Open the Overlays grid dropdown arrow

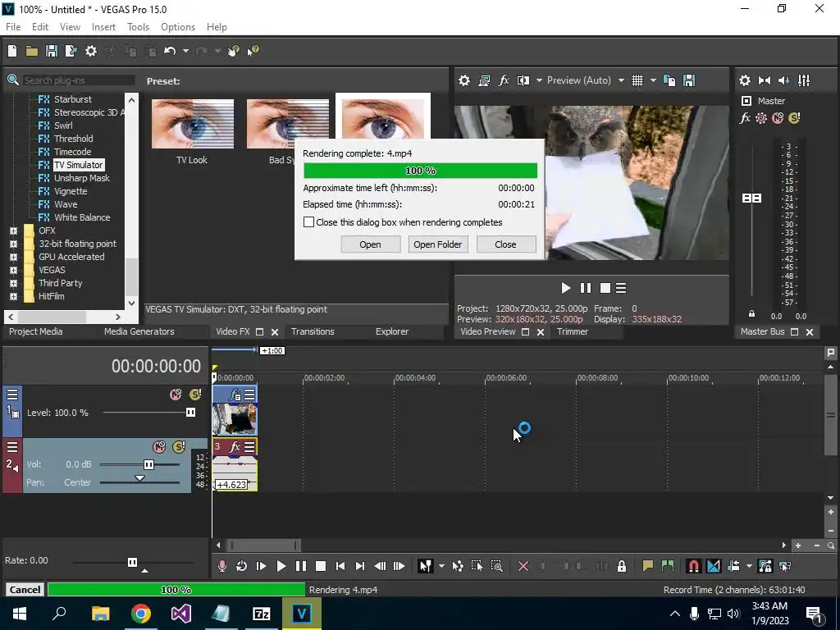(x=653, y=80)
